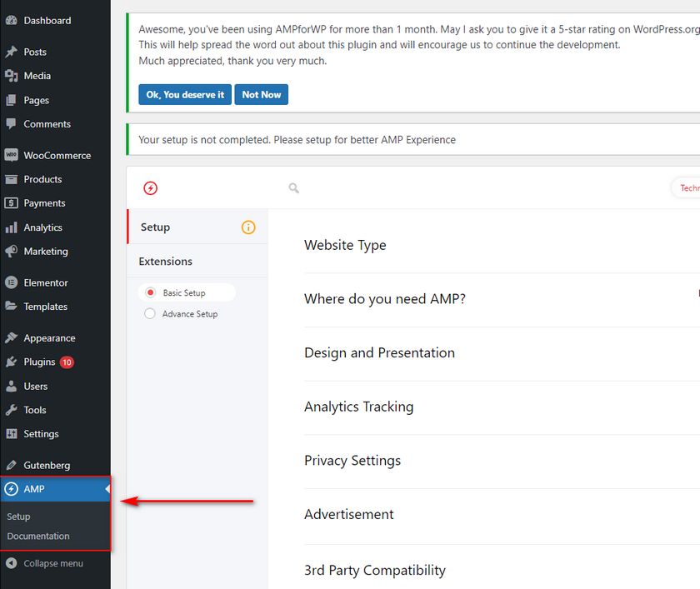Click the Templates folder icon

pyautogui.click(x=11, y=306)
